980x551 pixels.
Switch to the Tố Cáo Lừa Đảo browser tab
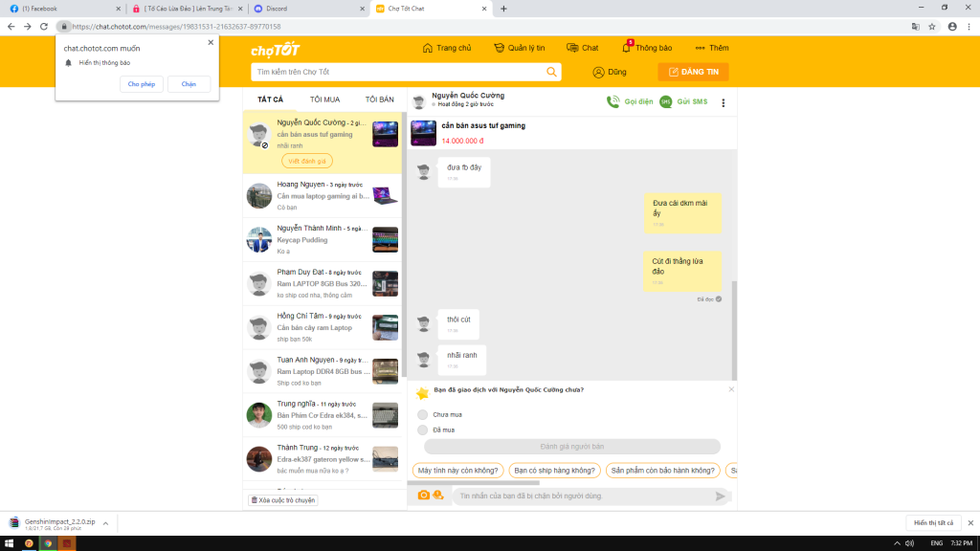pyautogui.click(x=188, y=9)
